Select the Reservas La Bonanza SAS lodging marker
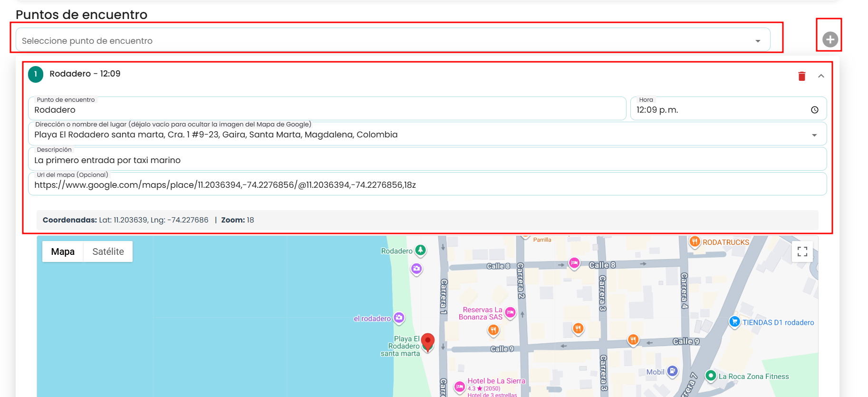 pyautogui.click(x=510, y=313)
